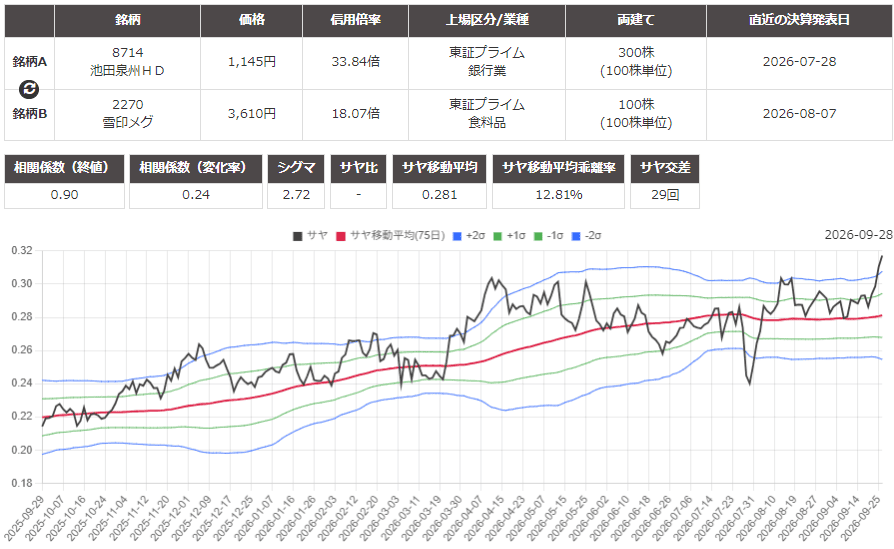Click the サヤ交差 value 29回
Image resolution: width=894 pixels, height=549 pixels.
coord(665,195)
